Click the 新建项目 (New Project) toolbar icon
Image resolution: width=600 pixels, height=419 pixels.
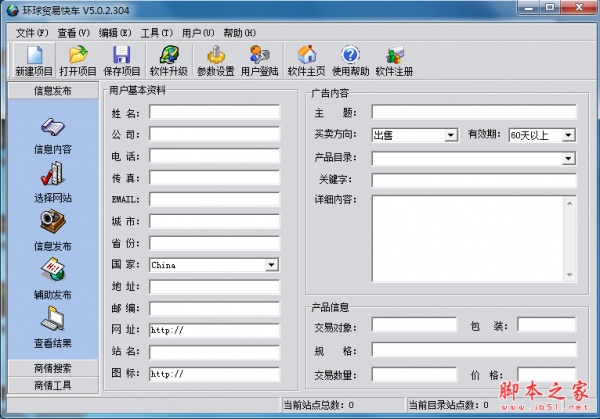[34, 60]
